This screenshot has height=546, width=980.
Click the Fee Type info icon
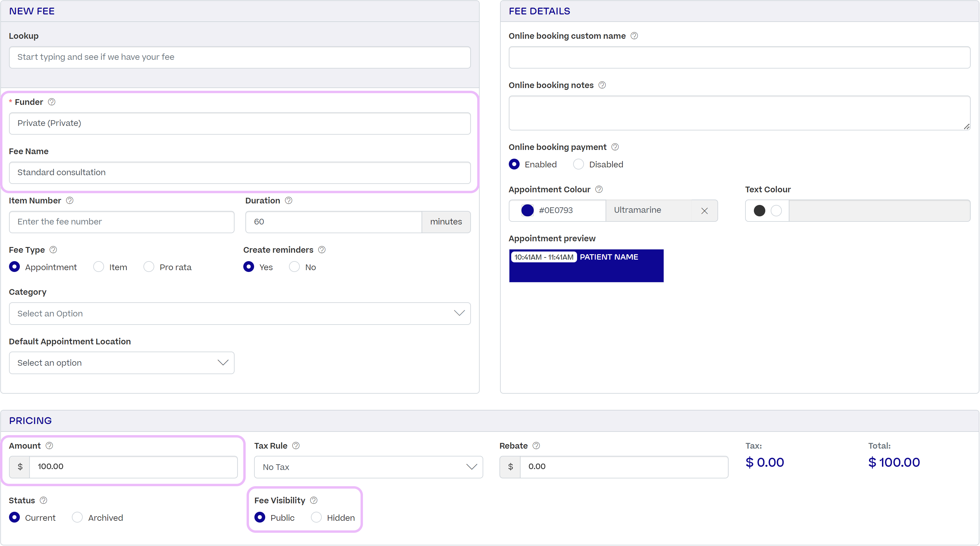[53, 250]
